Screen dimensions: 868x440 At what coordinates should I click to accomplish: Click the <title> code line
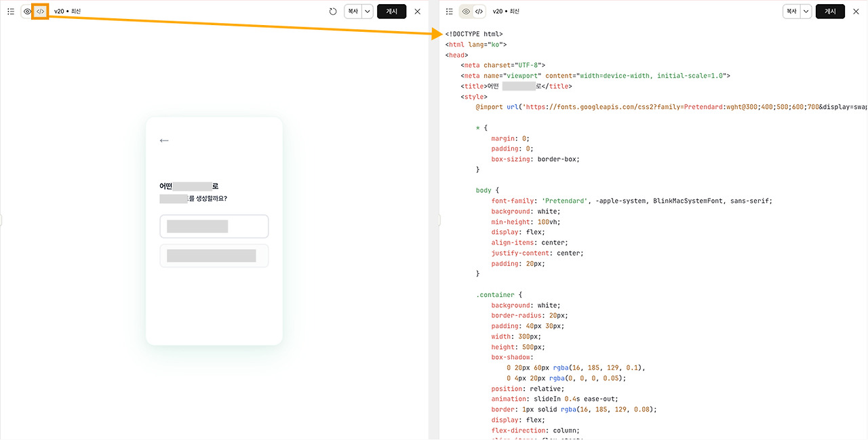[516, 86]
